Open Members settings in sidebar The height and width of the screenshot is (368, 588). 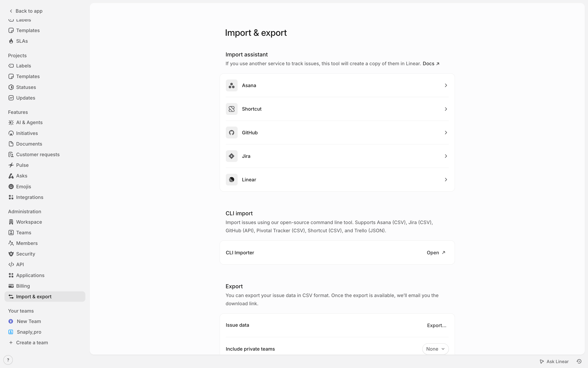[45, 243]
